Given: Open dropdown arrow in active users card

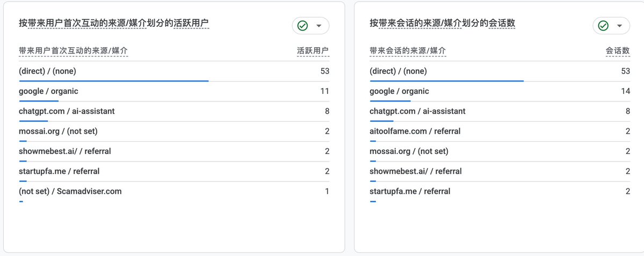Looking at the screenshot, I should coord(319,26).
